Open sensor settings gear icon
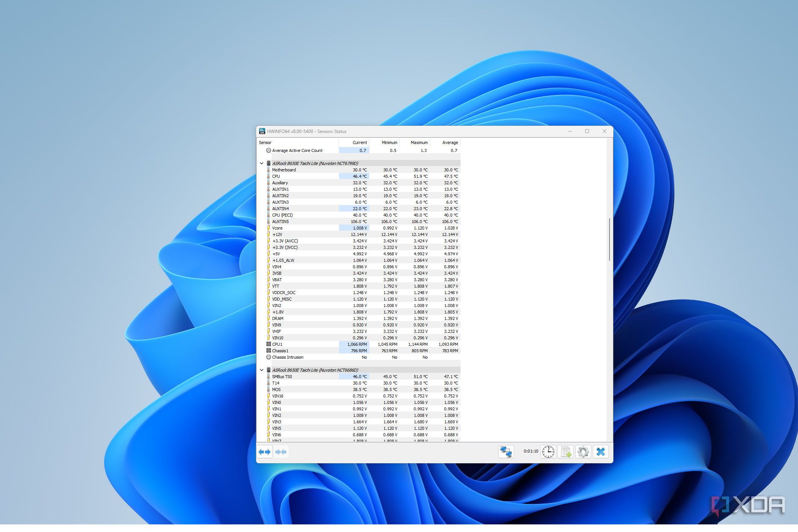 583,452
